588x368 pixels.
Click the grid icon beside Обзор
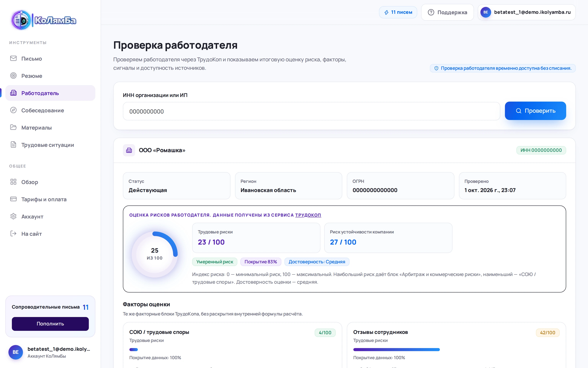coord(13,182)
